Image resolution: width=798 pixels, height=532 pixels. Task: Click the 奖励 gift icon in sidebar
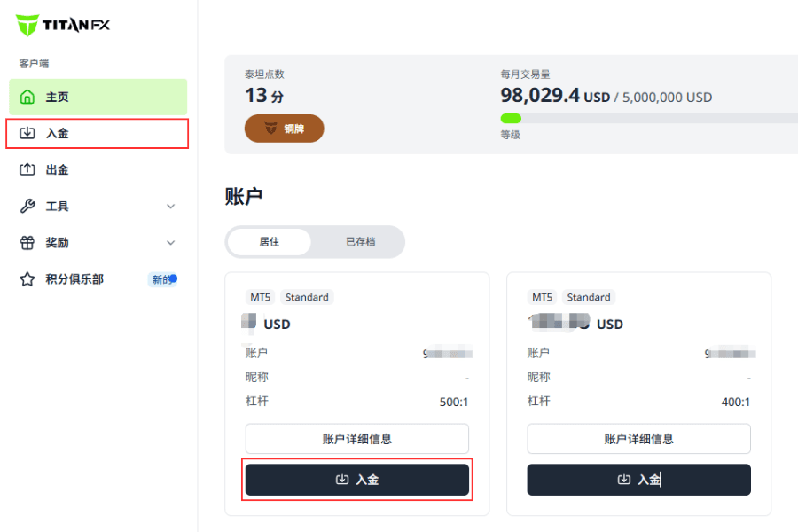pos(29,242)
